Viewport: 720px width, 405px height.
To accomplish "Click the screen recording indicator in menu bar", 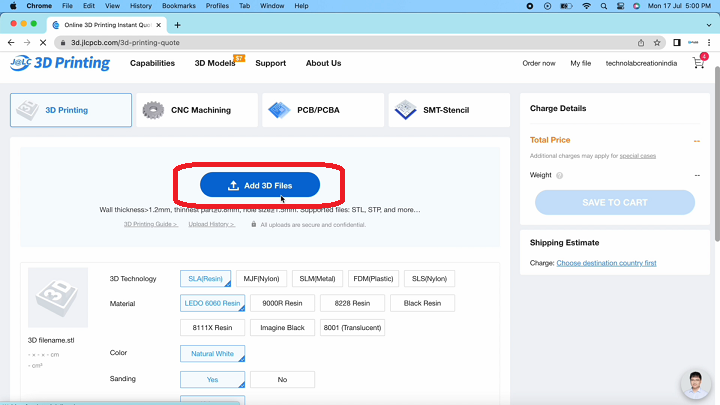I will click(530, 6).
